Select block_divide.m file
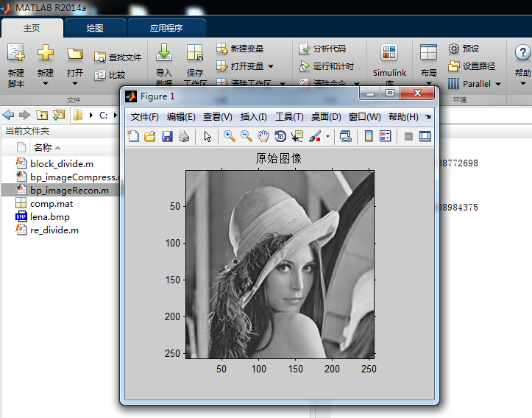 click(61, 164)
